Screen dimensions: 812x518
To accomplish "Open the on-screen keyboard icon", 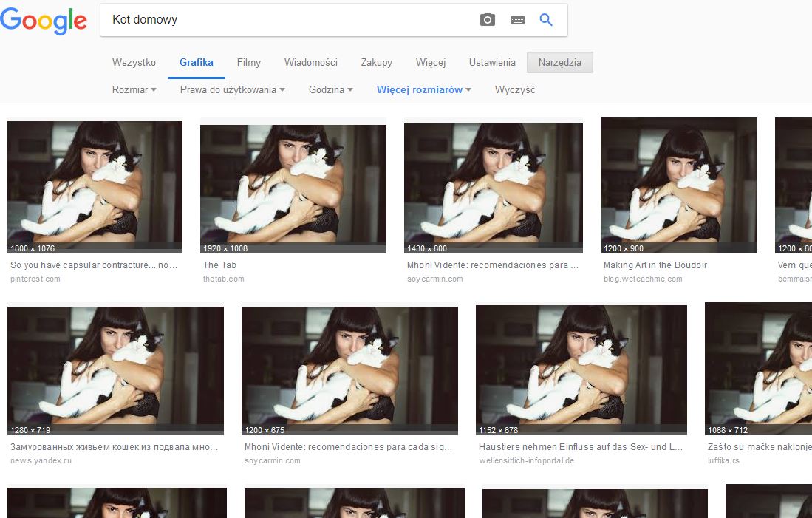I will pos(517,20).
